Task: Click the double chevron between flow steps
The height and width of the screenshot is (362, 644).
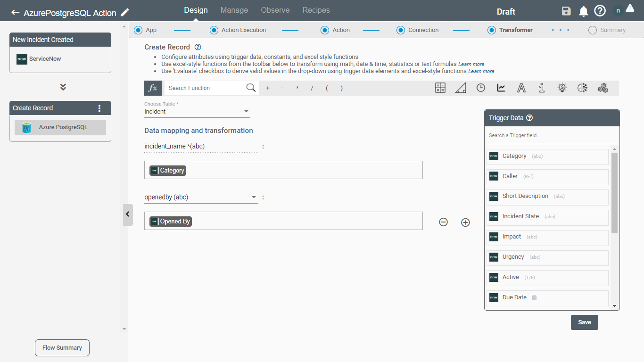Action: coord(63,87)
